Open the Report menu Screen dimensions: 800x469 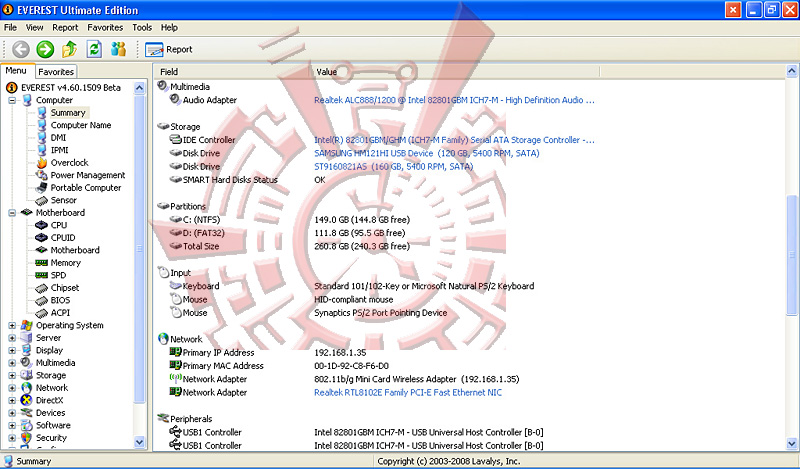tap(65, 28)
